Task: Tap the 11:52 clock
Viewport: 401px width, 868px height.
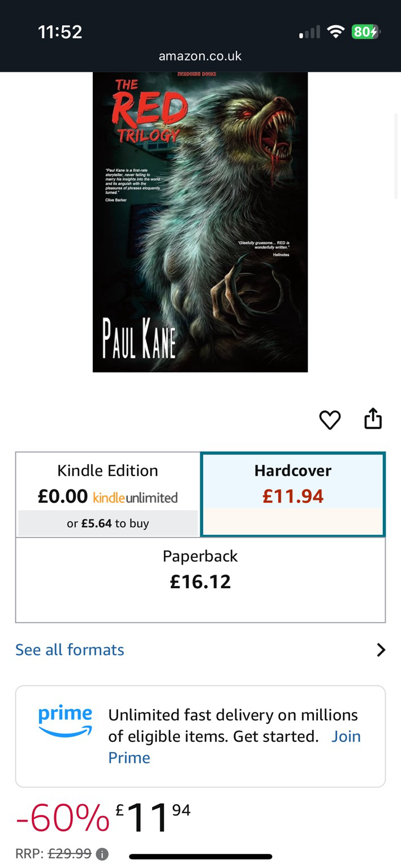Action: point(60,32)
